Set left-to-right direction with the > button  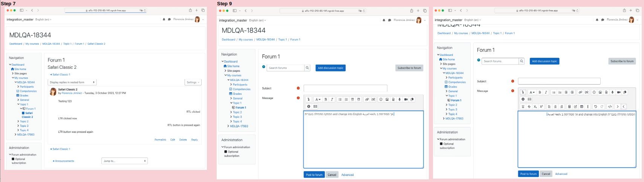pos(618,106)
